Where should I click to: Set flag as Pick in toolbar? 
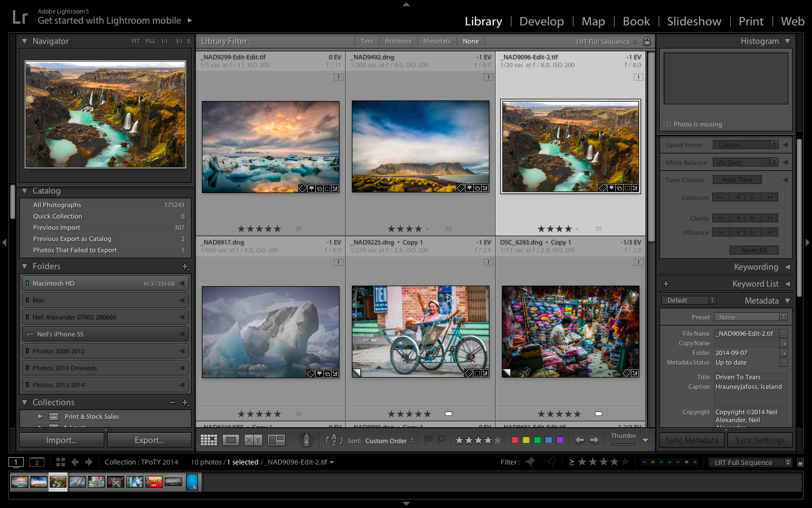(x=429, y=440)
